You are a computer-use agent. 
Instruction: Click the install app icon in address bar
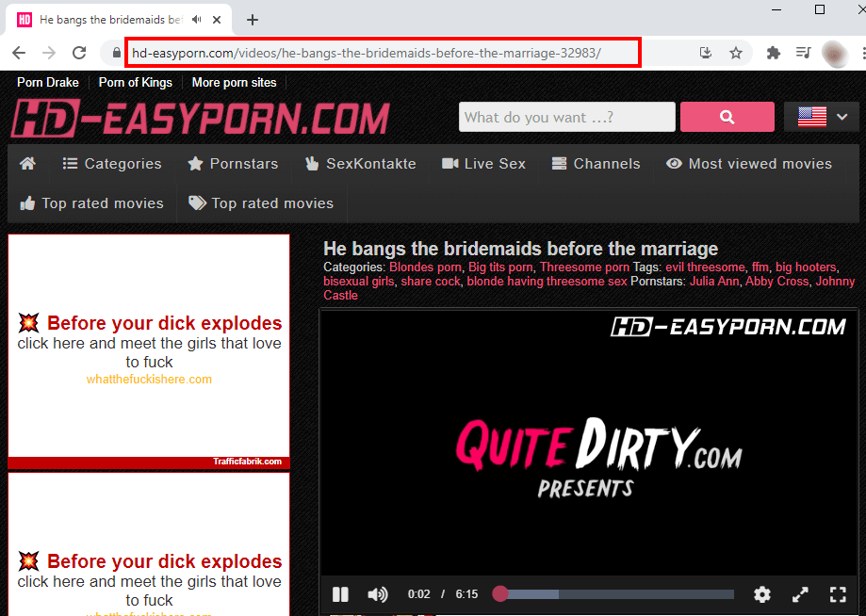click(x=705, y=53)
